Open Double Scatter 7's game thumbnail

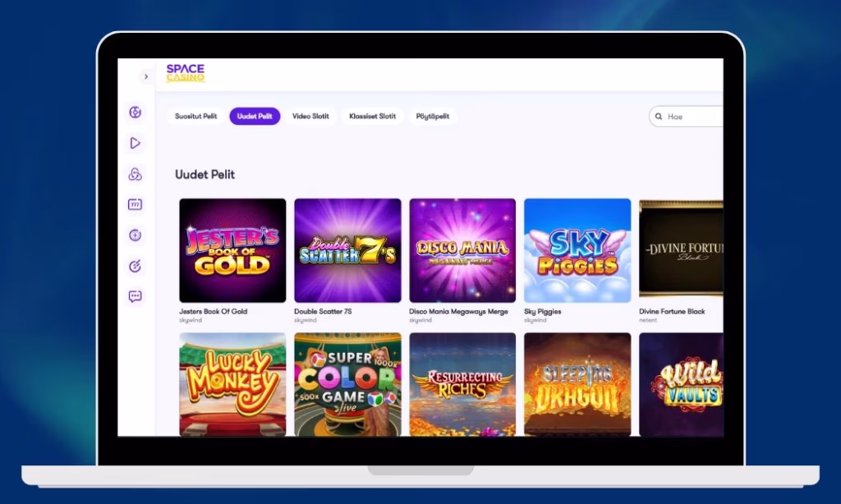click(347, 250)
